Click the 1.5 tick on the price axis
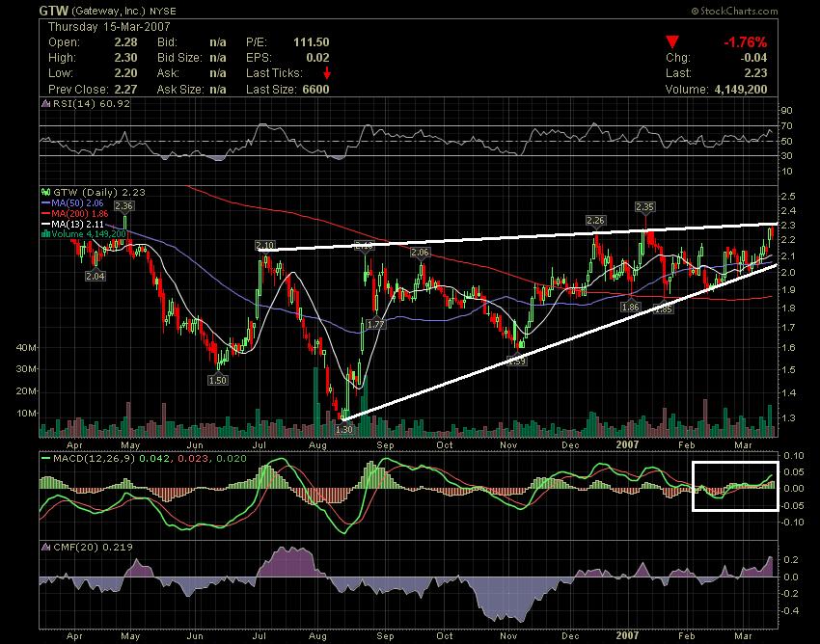 [788, 369]
